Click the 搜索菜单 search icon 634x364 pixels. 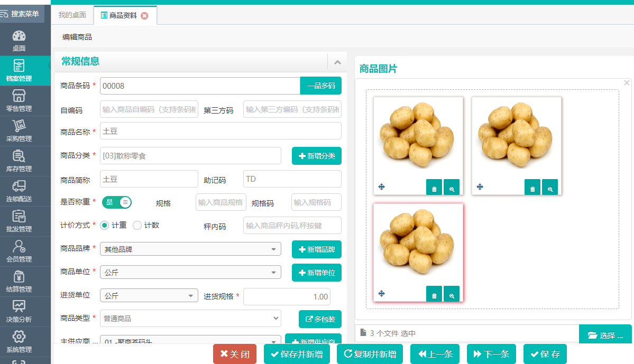pyautogui.click(x=4, y=14)
